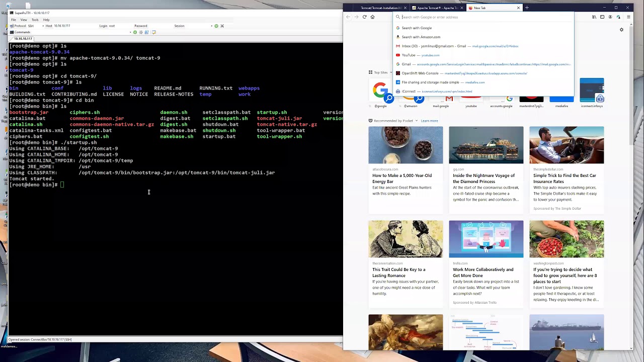
Task: Open the View menu in SuperPuTTY
Action: [24, 20]
